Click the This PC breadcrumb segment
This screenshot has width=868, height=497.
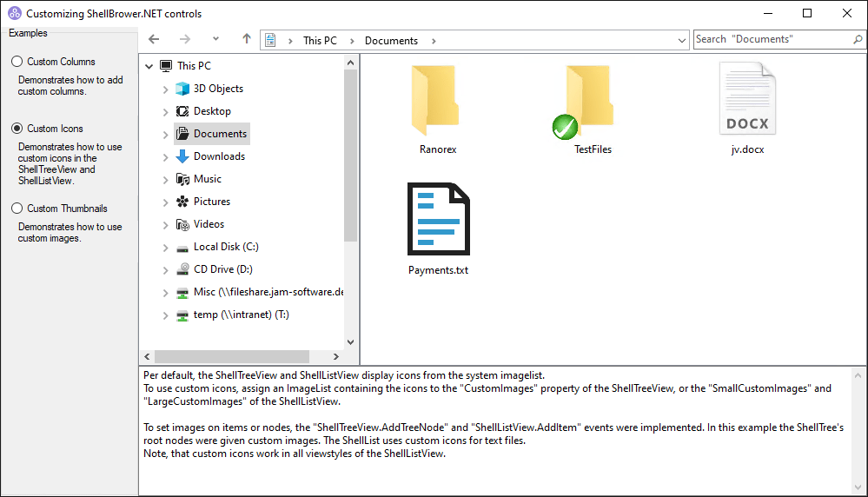click(x=319, y=41)
